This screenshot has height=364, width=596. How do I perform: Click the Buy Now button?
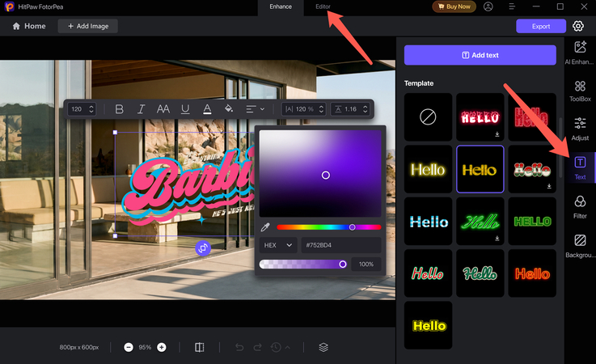point(454,6)
